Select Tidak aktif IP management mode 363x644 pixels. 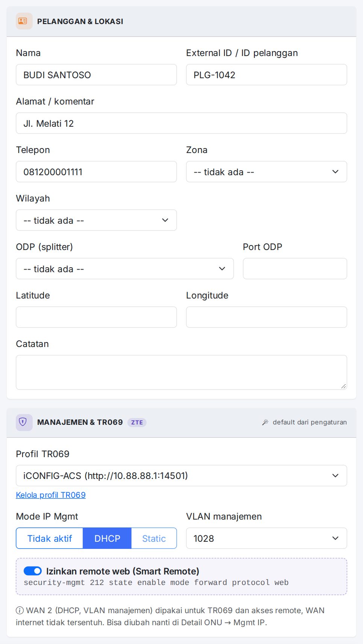(x=50, y=538)
